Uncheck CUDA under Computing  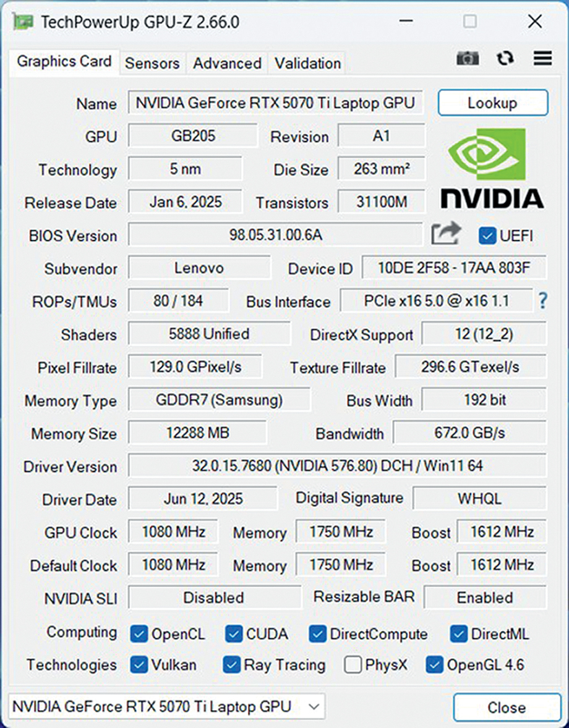pyautogui.click(x=234, y=634)
